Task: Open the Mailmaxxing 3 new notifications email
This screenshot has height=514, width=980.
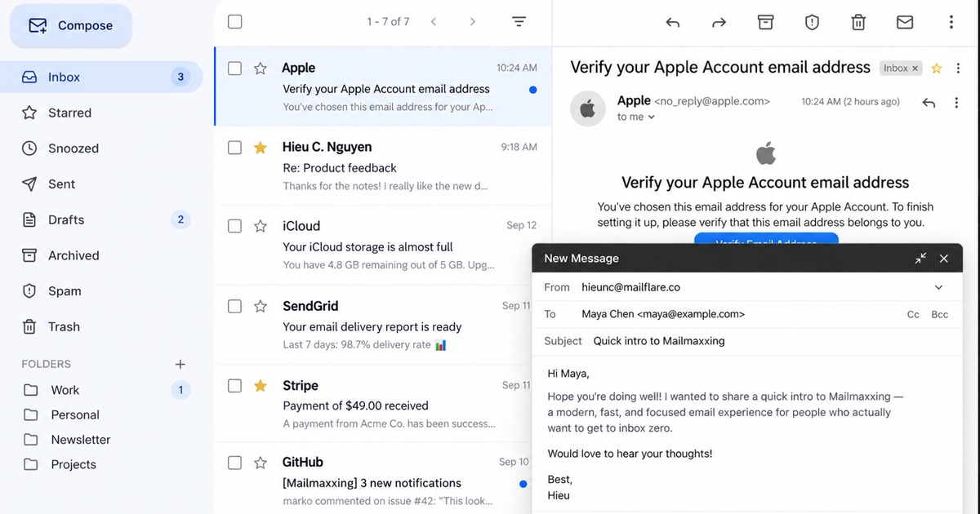Action: click(x=383, y=480)
